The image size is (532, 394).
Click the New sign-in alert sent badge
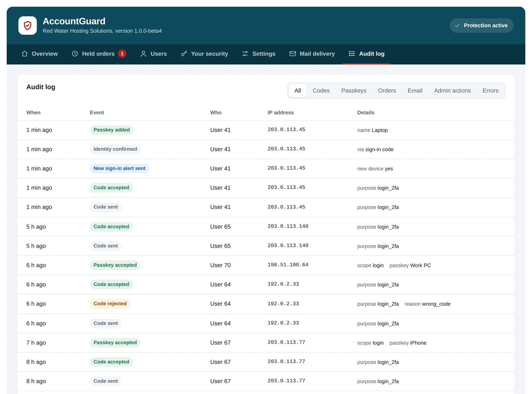click(x=119, y=168)
